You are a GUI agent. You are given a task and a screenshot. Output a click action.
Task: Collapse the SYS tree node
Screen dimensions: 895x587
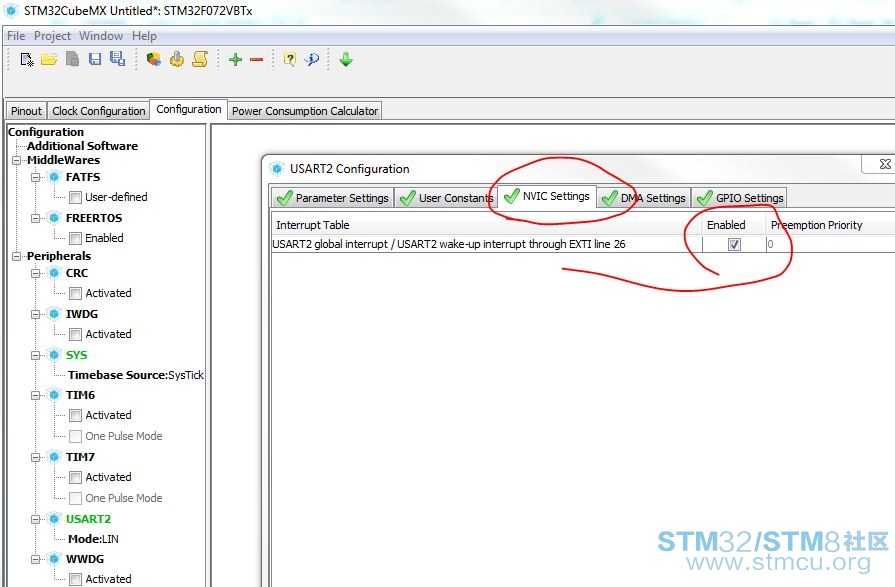[35, 356]
